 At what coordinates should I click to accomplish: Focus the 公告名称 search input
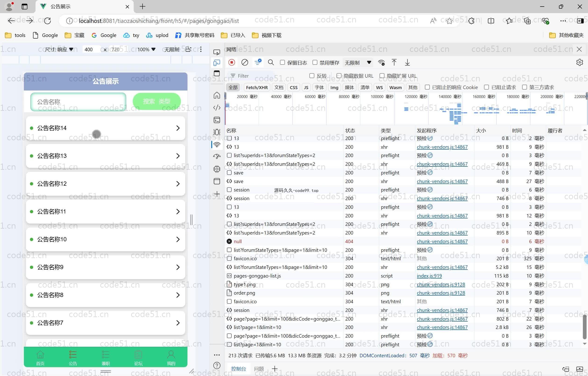tap(78, 102)
